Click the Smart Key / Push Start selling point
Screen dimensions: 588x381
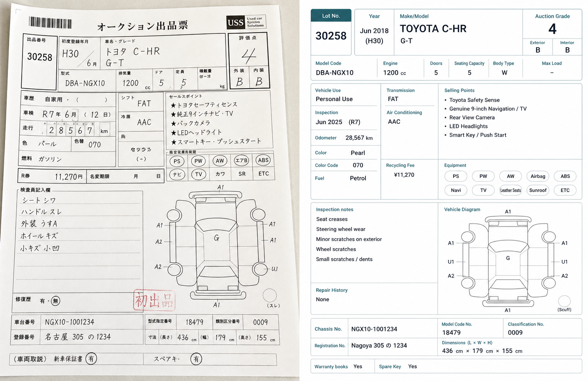tap(478, 135)
